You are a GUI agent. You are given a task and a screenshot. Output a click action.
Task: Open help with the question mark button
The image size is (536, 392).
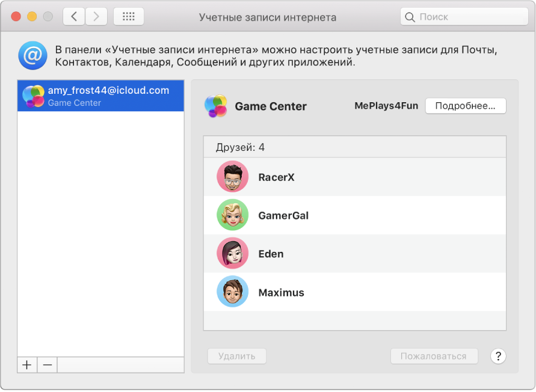(x=498, y=356)
